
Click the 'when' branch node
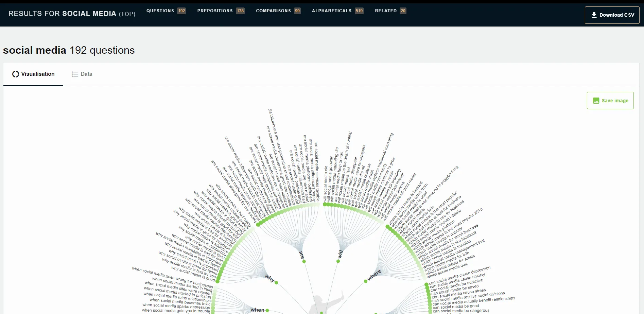[x=267, y=310]
